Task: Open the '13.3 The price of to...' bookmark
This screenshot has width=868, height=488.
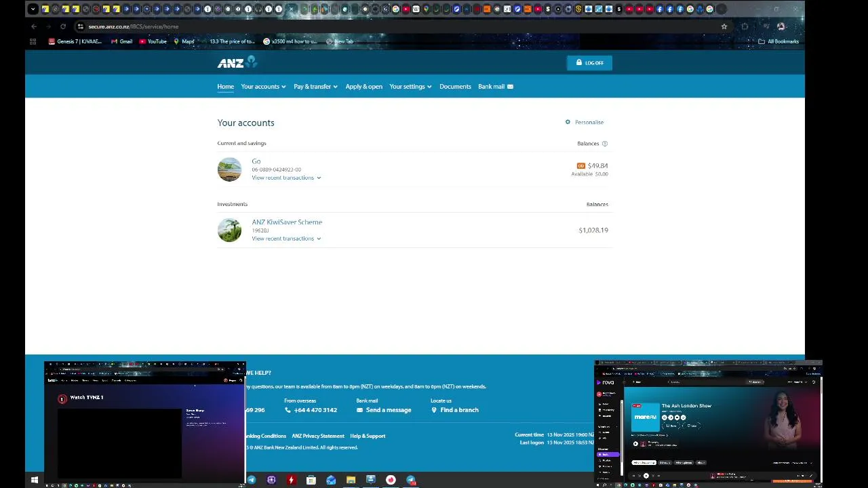Action: [x=228, y=41]
